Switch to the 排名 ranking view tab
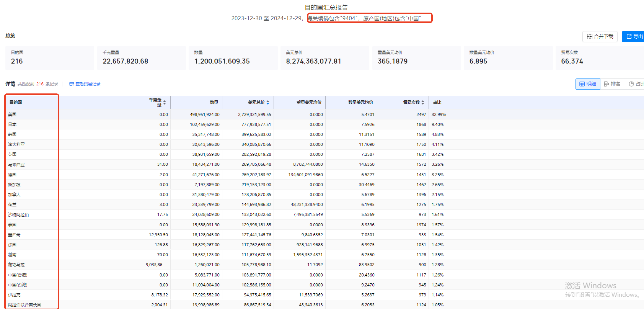Viewport: 644px width, 309px height. coord(612,84)
